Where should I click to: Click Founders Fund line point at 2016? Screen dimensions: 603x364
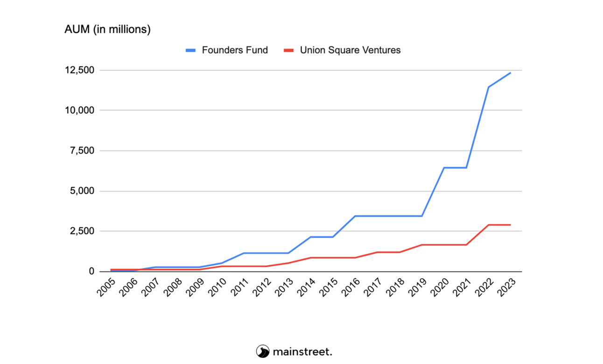pos(355,216)
